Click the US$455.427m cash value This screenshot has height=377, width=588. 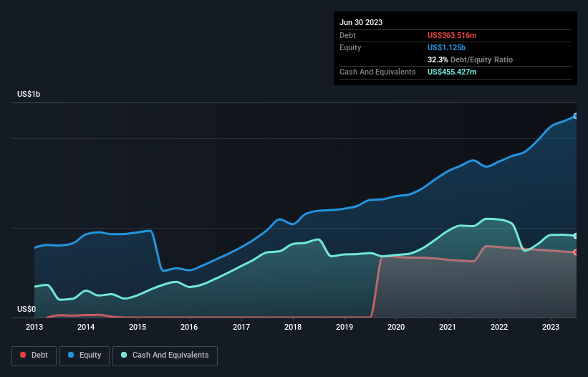coord(452,72)
